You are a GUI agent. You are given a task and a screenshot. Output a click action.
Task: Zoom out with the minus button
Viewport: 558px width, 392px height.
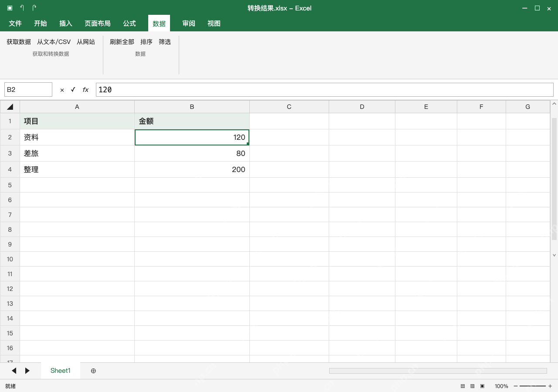click(516, 386)
